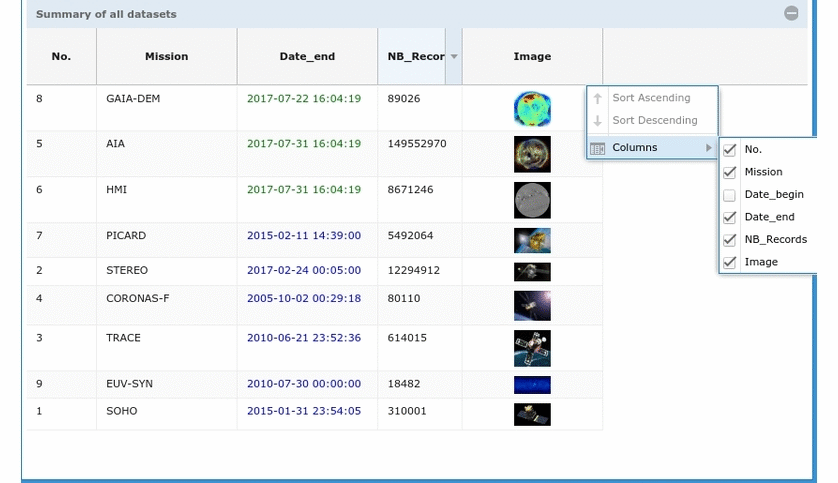This screenshot has height=483, width=838.
Task: Open the Columns submenu entry
Action: (x=651, y=147)
